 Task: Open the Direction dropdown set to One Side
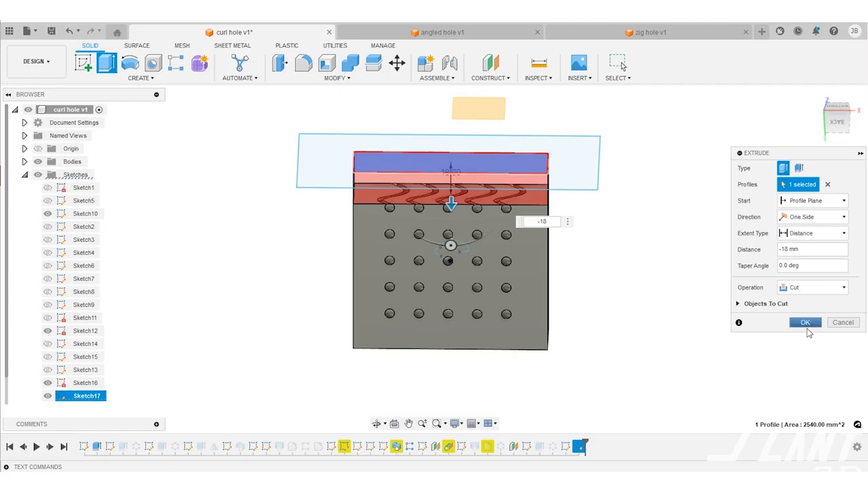click(812, 217)
